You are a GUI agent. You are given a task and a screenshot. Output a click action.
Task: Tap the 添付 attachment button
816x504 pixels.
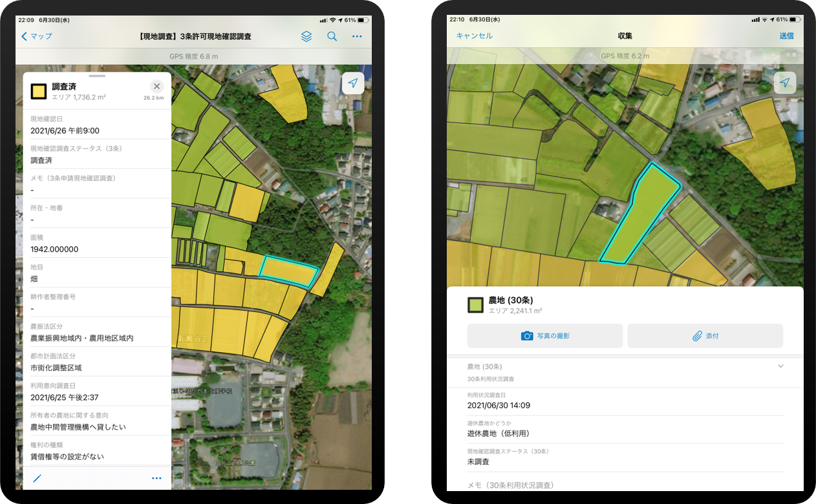(x=705, y=336)
